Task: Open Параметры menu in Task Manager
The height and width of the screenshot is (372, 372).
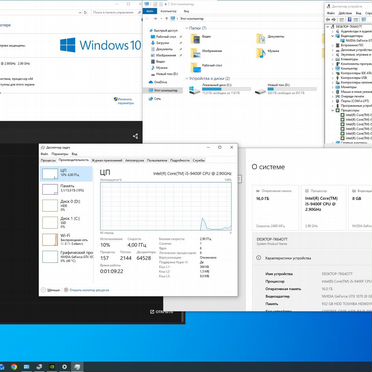Action: 60,154
